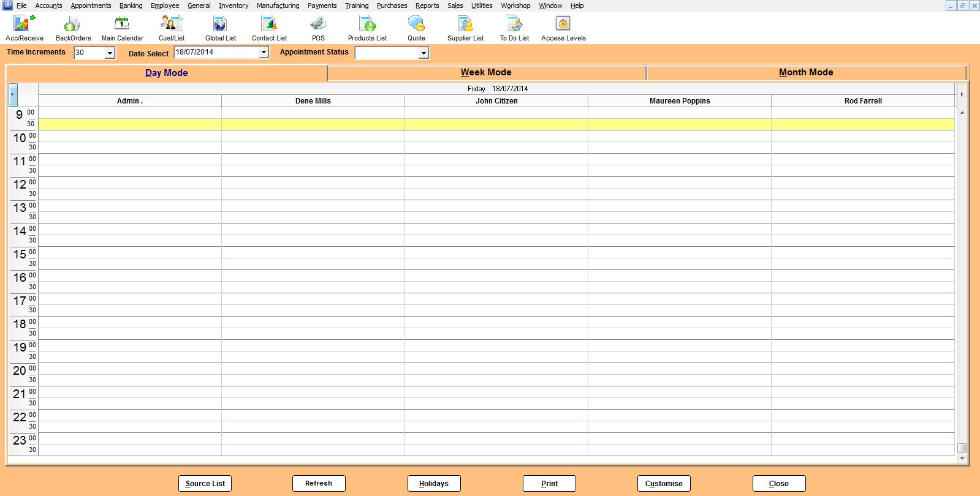Screen dimensions: 980x496
Task: Click the BackOrders toolbar icon
Action: pos(73,28)
